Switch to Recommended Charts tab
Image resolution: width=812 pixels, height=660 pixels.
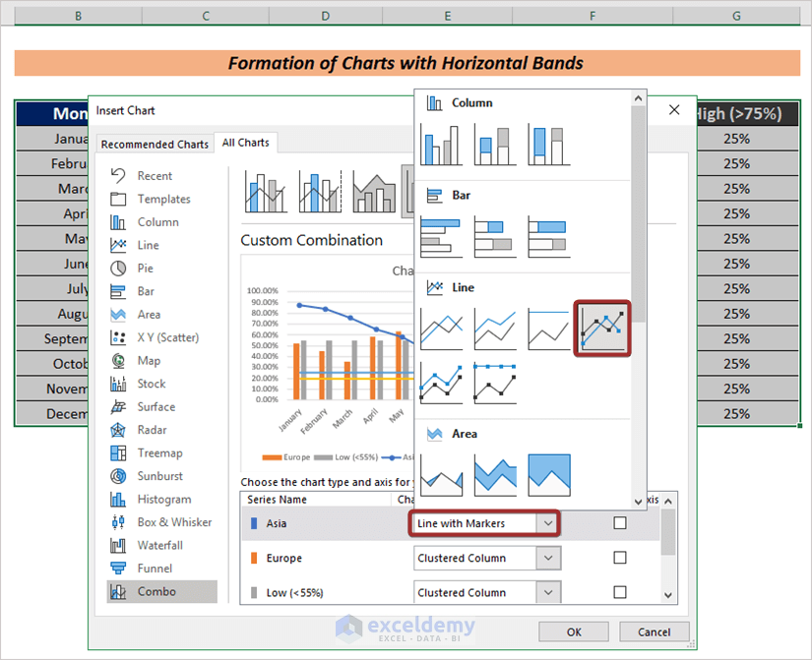click(x=155, y=144)
